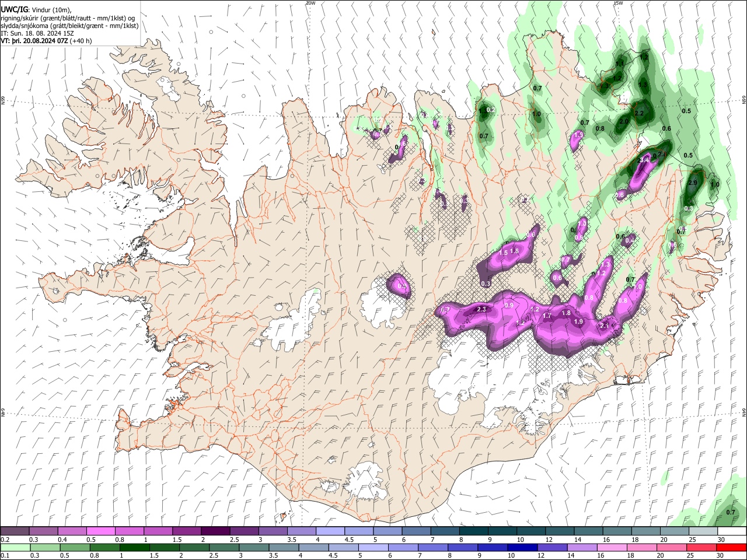The width and height of the screenshot is (747, 560).
Task: Click the '0.9' snow value in the purple band
Action: (x=509, y=305)
